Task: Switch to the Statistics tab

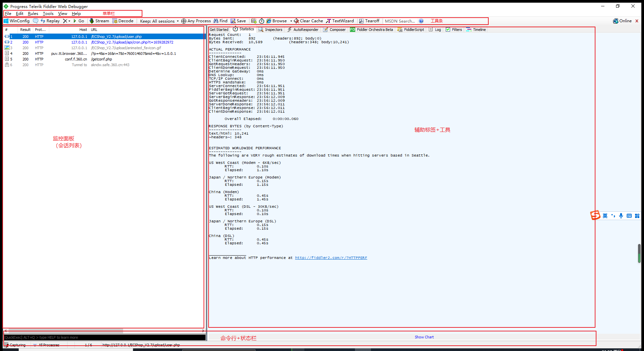Action: (x=243, y=29)
